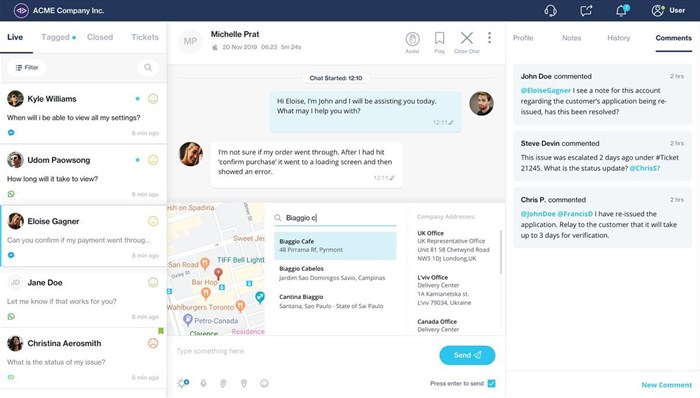Viewport: 700px width, 398px height.
Task: Click WhatsApp icon under Jane Doe message
Action: [x=11, y=316]
